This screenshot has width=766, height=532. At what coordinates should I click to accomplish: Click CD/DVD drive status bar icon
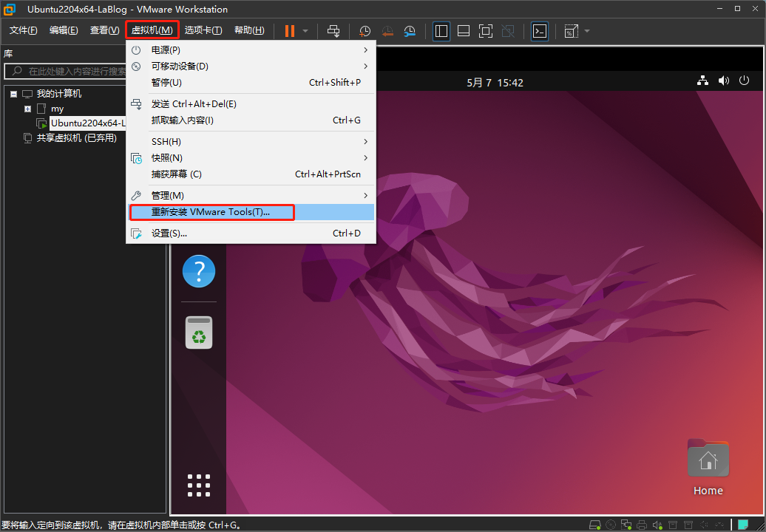tap(611, 525)
